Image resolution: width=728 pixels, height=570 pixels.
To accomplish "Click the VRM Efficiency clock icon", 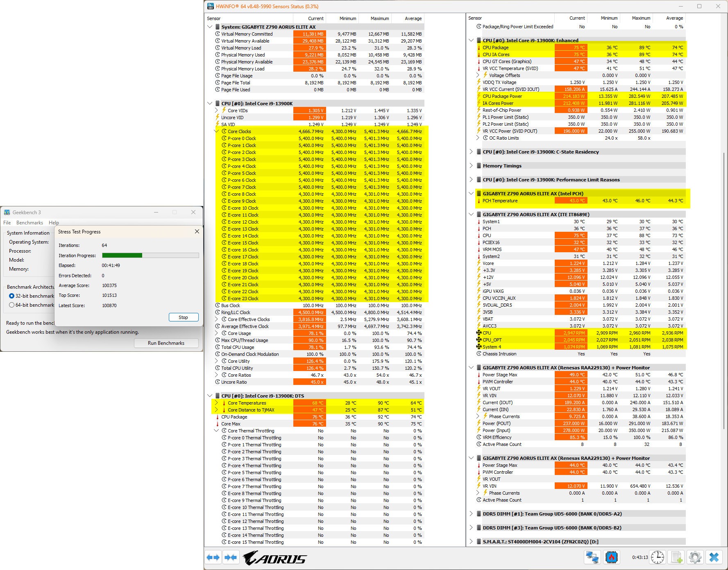I will pos(479,437).
